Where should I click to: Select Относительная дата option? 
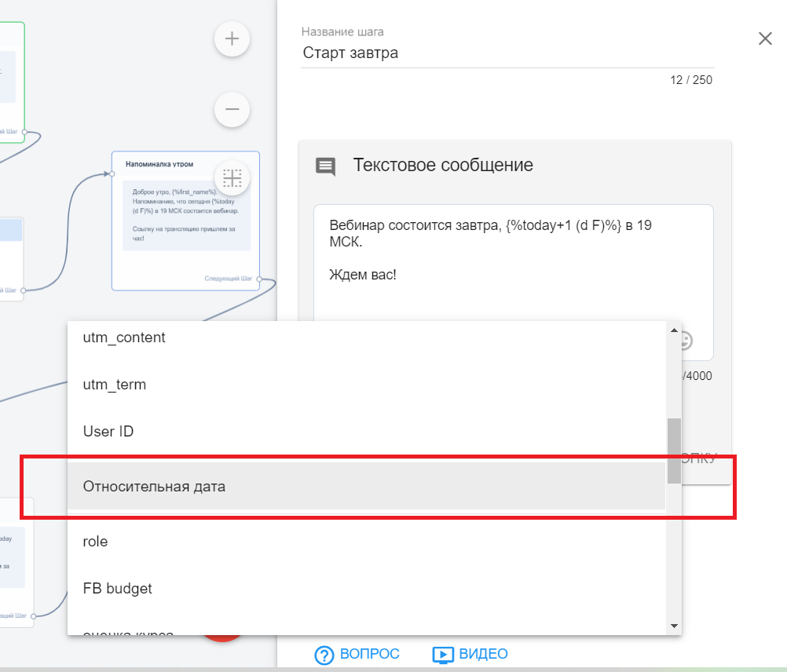154,487
